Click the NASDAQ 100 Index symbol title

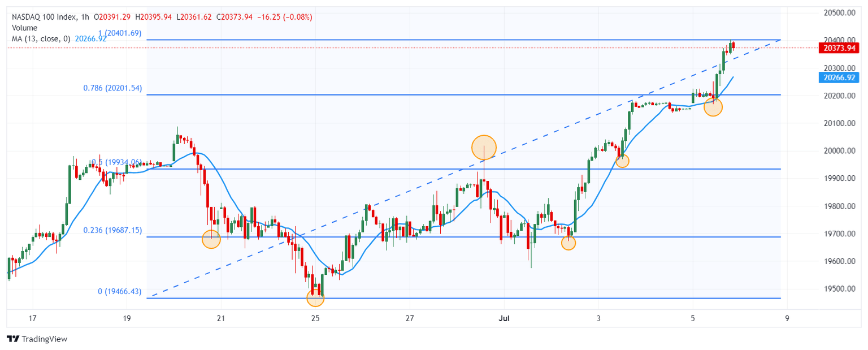pyautogui.click(x=44, y=17)
